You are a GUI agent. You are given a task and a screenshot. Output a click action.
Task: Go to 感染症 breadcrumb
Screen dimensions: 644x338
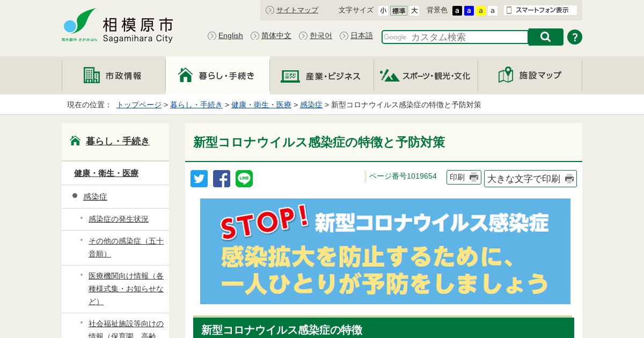click(311, 105)
